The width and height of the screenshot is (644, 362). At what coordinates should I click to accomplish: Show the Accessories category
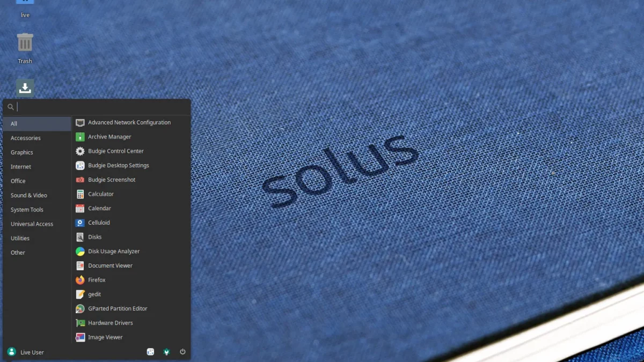point(37,138)
